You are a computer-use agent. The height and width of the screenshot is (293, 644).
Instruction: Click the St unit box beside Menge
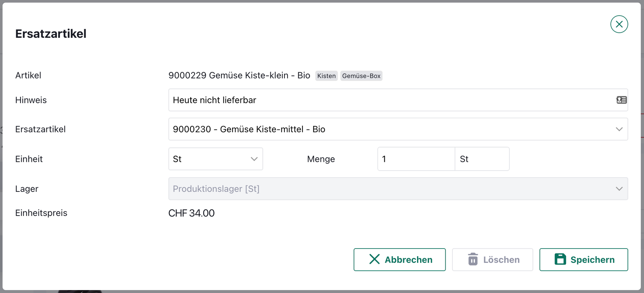(x=482, y=159)
